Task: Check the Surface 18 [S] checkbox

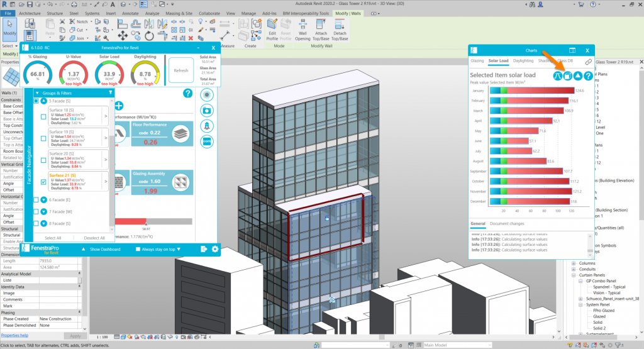Action: tap(43, 116)
